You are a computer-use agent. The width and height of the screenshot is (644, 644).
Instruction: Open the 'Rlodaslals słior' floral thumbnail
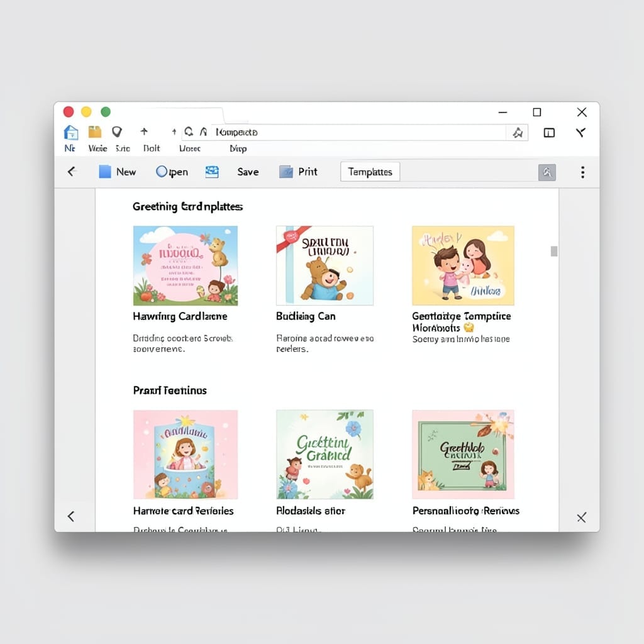pyautogui.click(x=325, y=454)
